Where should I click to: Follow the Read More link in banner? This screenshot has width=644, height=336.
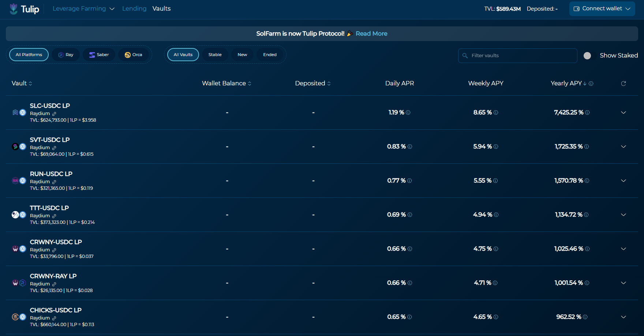tap(371, 34)
